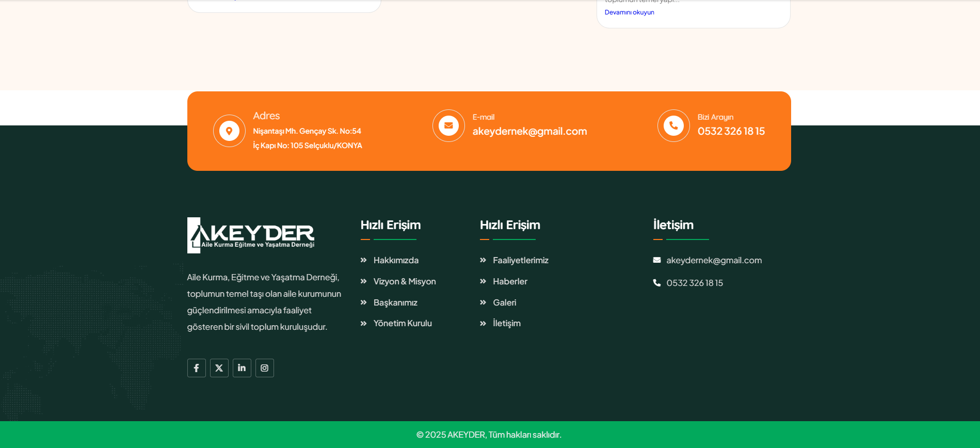Open the Galeri link
The image size is (980, 448).
coord(504,302)
